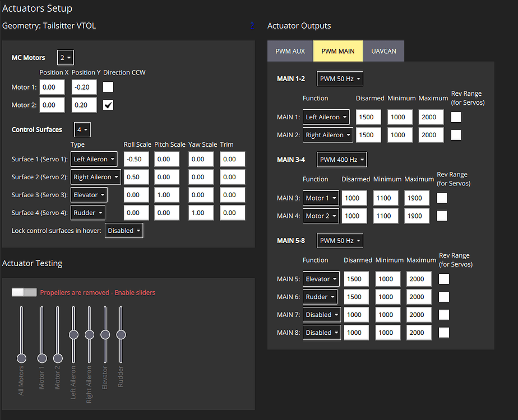Uncheck Motor 2 Direction CCW checkbox
The height and width of the screenshot is (420, 518).
click(108, 105)
